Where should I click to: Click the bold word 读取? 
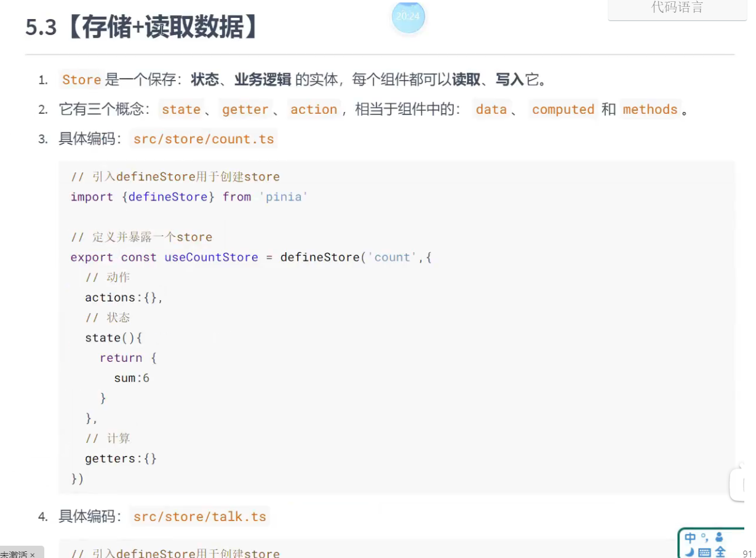(466, 79)
